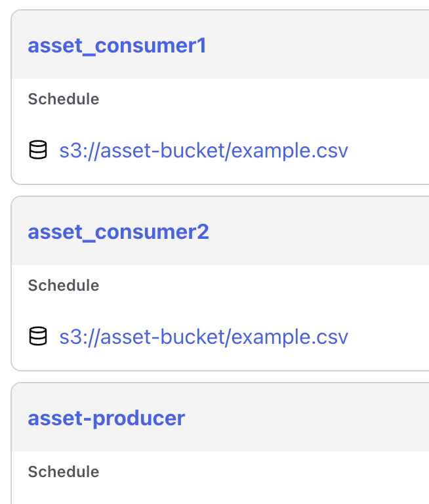Open s3 asset link under asset_consumer1
Image resolution: width=429 pixels, height=504 pixels.
(203, 151)
